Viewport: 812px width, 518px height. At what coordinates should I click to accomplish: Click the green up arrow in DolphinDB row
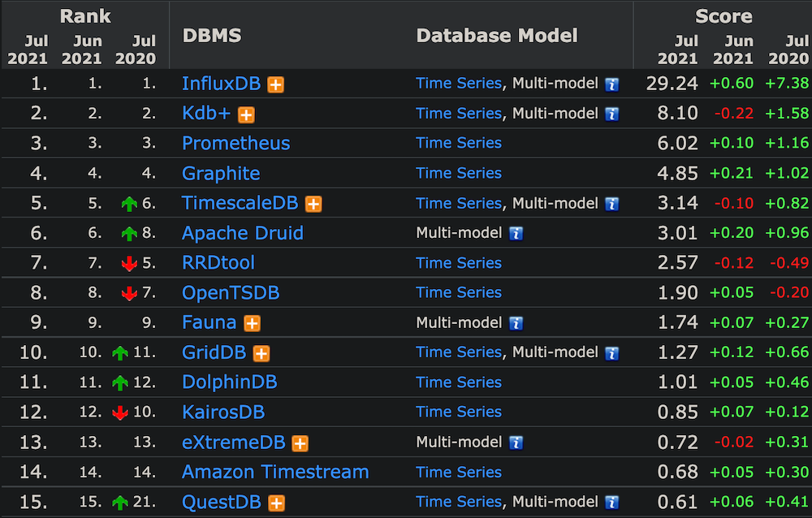[x=120, y=383]
